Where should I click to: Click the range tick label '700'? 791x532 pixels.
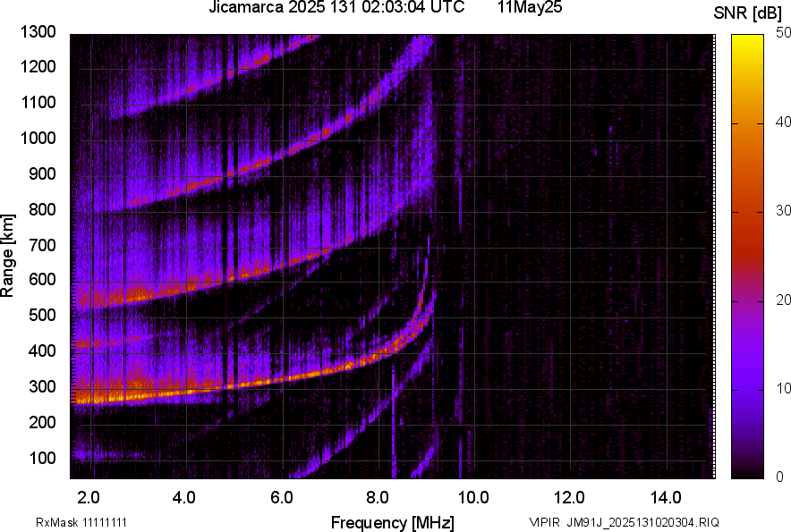click(x=42, y=245)
